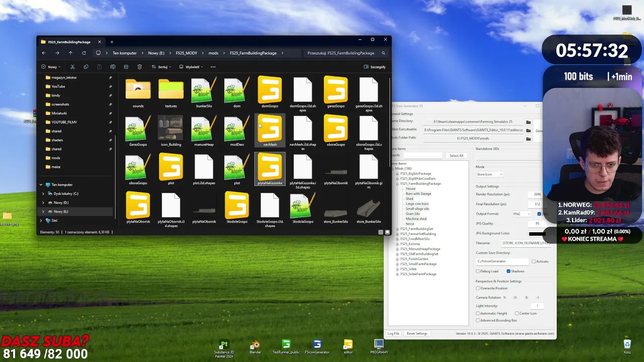Open FSIconGenerator from the taskbar
The image size is (644, 362).
317,346
